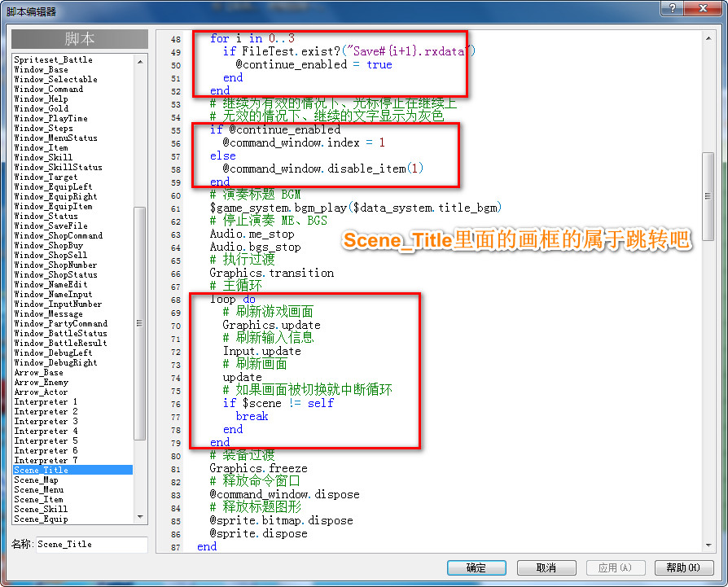Click the Graphics.transition code line
Screen dimensions: 728x587
tap(272, 273)
